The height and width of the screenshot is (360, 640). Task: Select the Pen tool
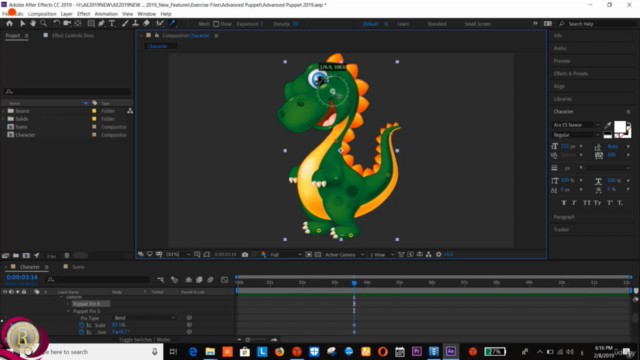pos(102,24)
